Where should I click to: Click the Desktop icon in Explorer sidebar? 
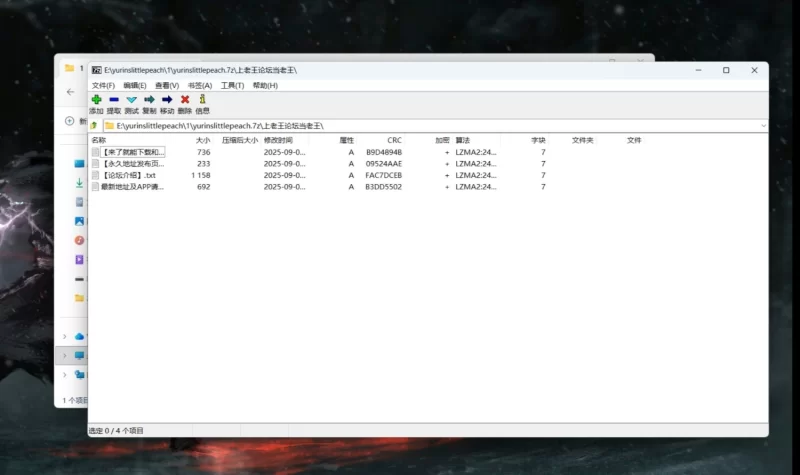point(79,163)
